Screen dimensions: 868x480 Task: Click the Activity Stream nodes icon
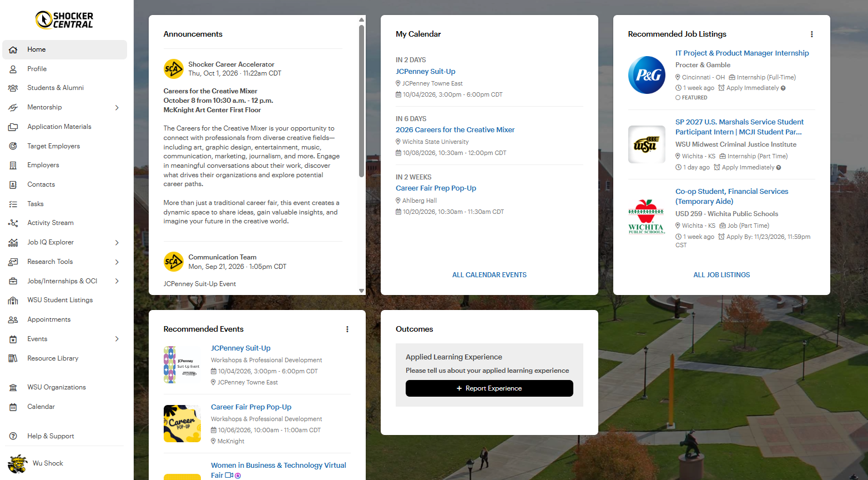[x=13, y=223]
